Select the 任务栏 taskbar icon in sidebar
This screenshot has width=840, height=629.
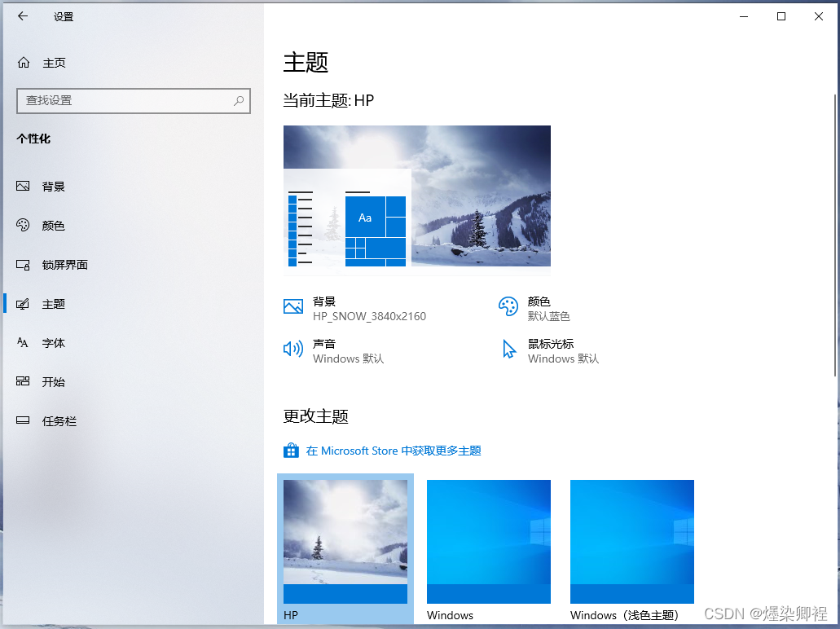coord(23,420)
